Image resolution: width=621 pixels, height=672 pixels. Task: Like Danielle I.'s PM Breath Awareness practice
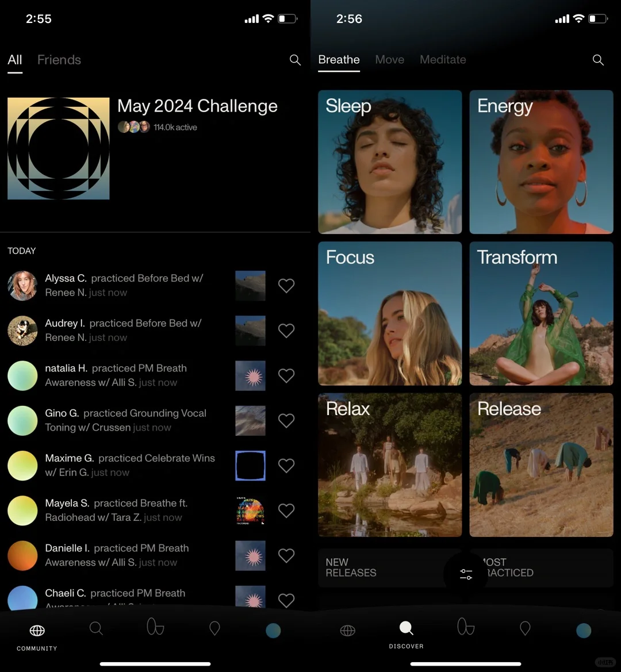[x=286, y=555]
